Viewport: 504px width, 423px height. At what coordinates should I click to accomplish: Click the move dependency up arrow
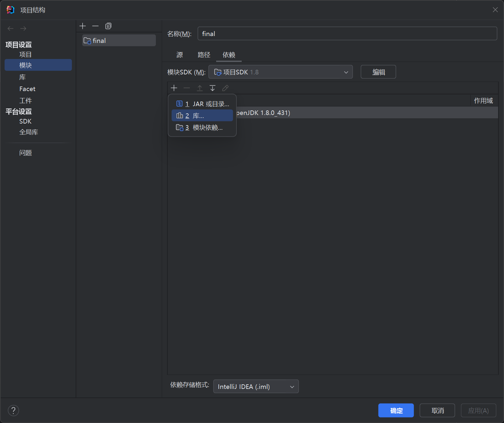pyautogui.click(x=200, y=88)
